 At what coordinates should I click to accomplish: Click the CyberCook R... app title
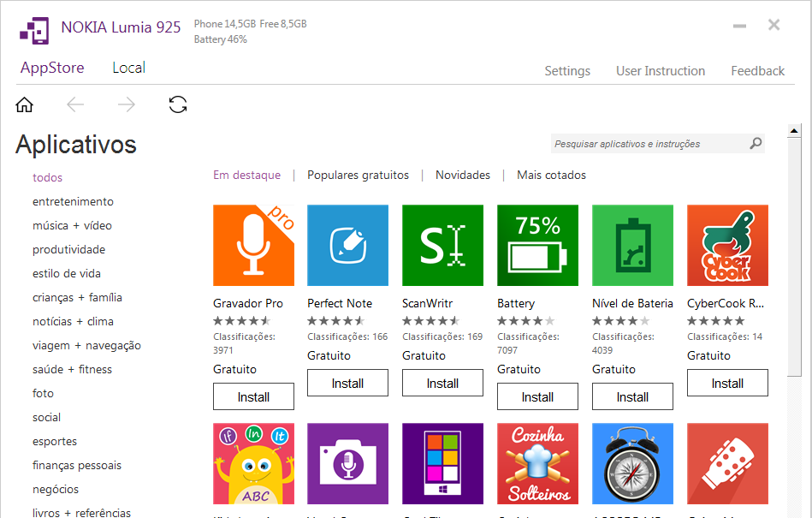tap(726, 304)
